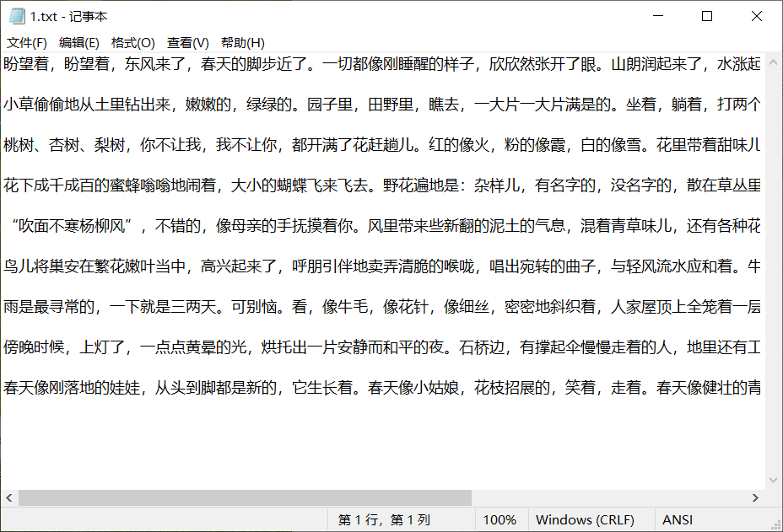This screenshot has width=783, height=532.
Task: Open the 编辑(E) menu
Action: [x=79, y=42]
